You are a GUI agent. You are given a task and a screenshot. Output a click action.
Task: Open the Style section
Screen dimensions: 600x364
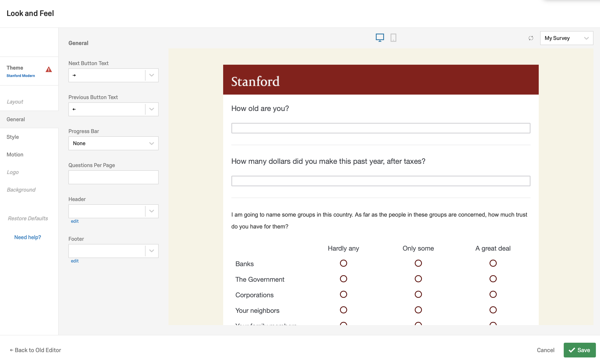[13, 137]
